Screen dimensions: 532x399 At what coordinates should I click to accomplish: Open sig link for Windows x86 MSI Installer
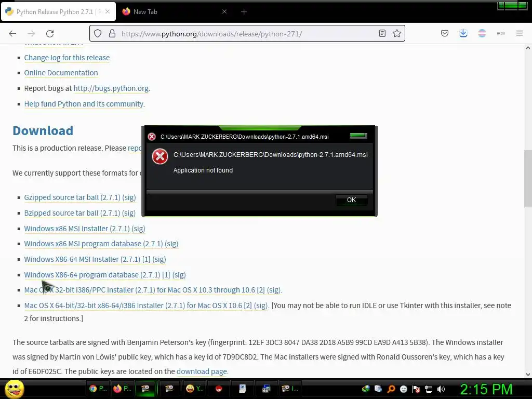138,229
